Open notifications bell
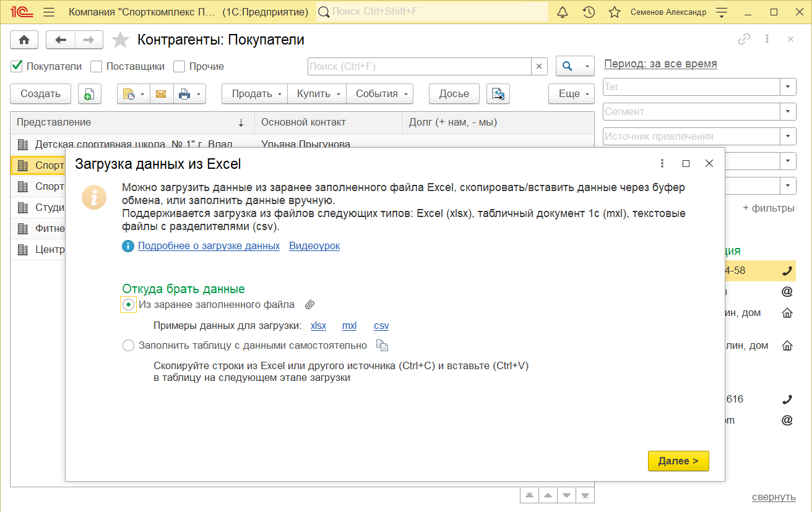Image resolution: width=812 pixels, height=512 pixels. tap(563, 12)
